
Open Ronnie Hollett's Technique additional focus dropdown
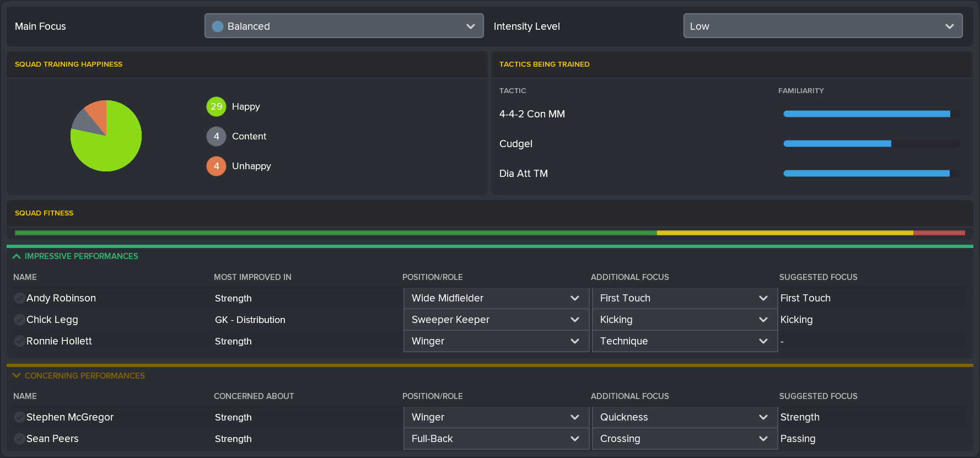[x=685, y=341]
